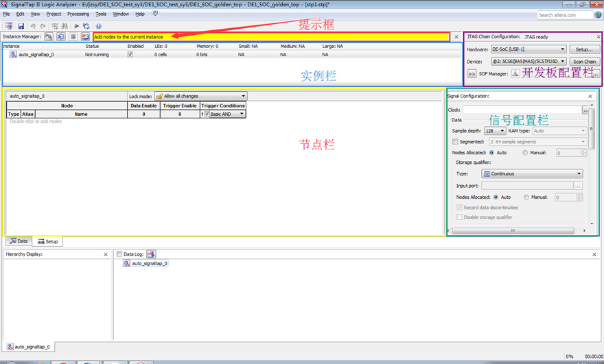This screenshot has width=604, height=364.
Task: Open the Sample depth 128 dropdown
Action: 495,131
